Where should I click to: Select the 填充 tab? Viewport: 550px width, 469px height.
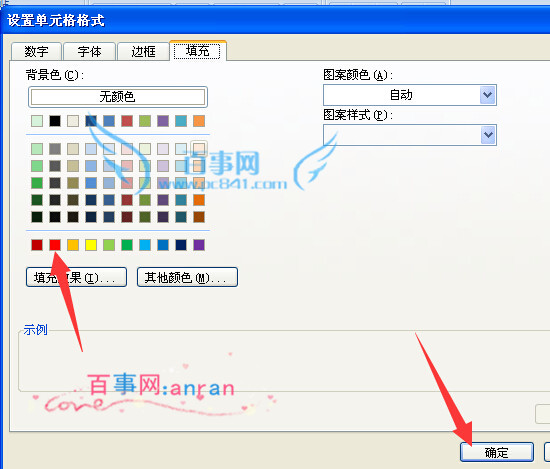[x=198, y=51]
